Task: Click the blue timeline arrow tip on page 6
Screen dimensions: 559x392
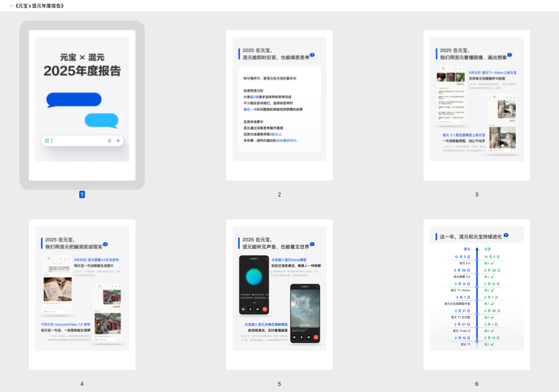Action: [x=477, y=250]
